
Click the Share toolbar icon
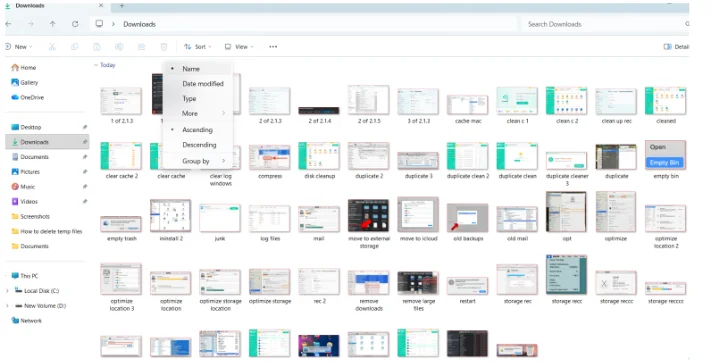click(141, 47)
